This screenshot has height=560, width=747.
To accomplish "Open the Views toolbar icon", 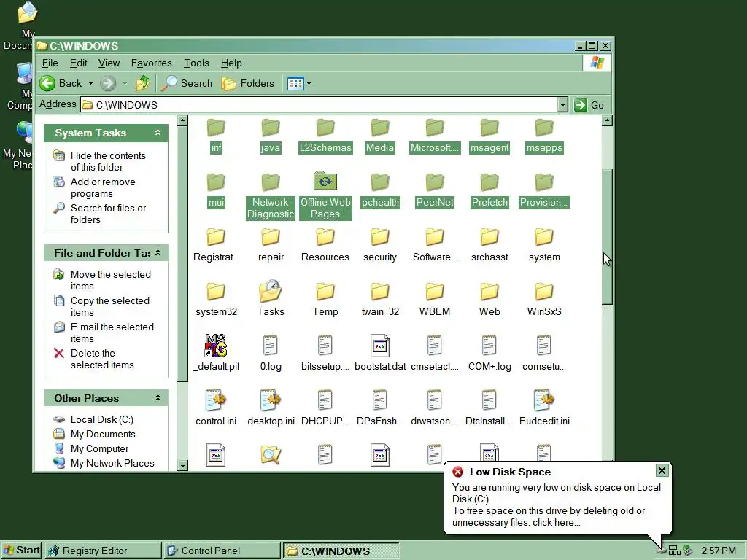I will tap(295, 84).
